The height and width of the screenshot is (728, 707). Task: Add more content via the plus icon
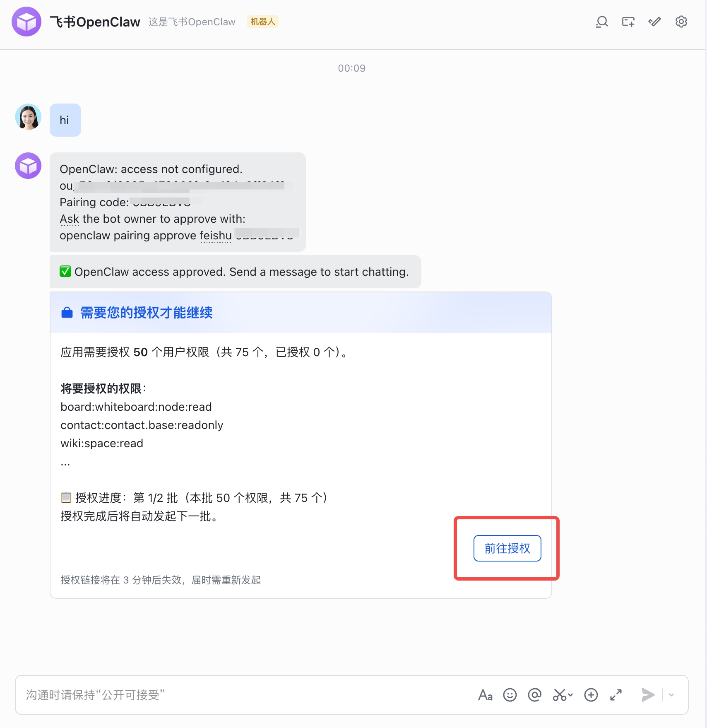[591, 696]
